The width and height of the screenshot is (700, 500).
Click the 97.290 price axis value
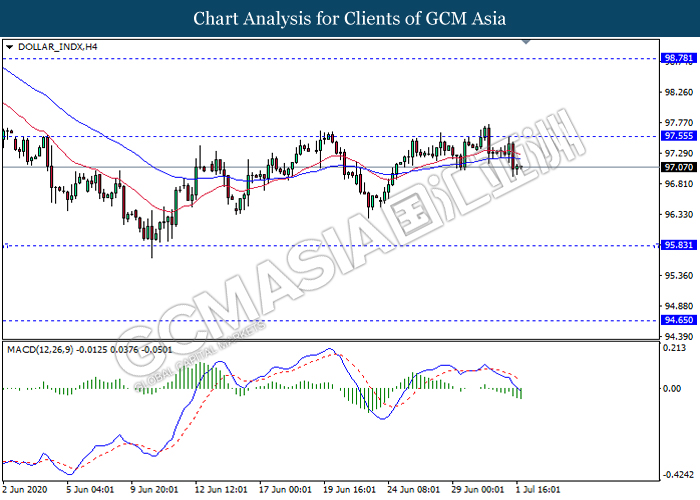pos(679,154)
